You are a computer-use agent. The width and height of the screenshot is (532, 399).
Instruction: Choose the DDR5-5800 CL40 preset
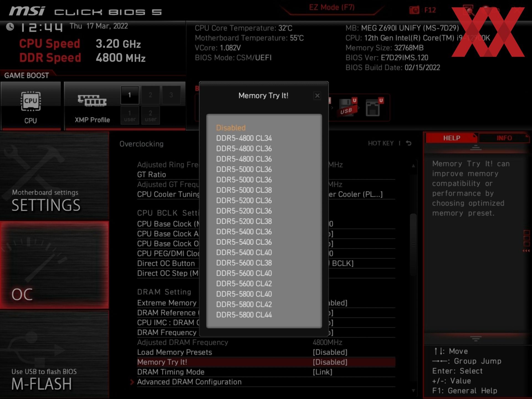pos(244,294)
